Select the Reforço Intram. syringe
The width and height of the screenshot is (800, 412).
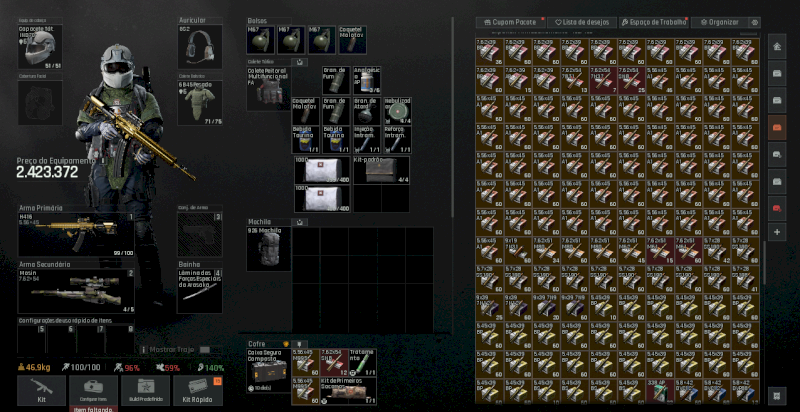tap(398, 140)
